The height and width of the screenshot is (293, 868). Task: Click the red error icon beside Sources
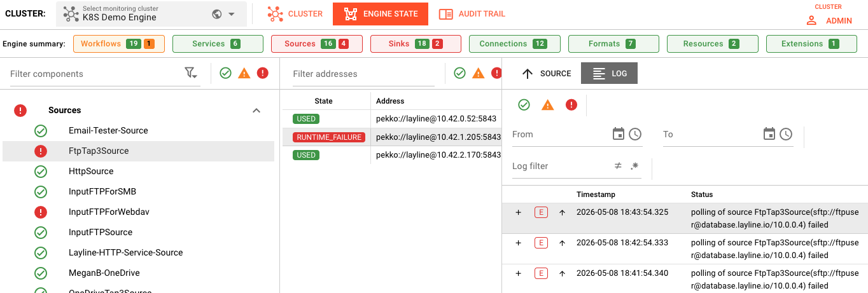tap(20, 111)
